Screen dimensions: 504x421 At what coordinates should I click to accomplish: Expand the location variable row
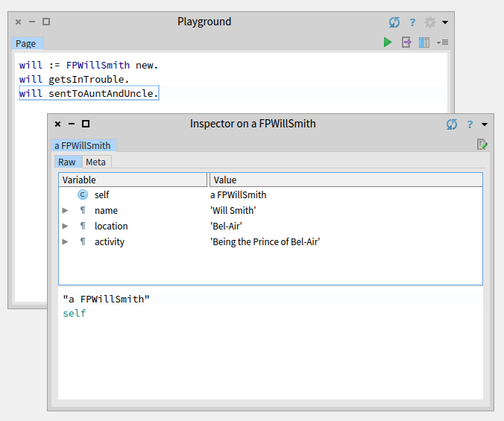(x=65, y=226)
